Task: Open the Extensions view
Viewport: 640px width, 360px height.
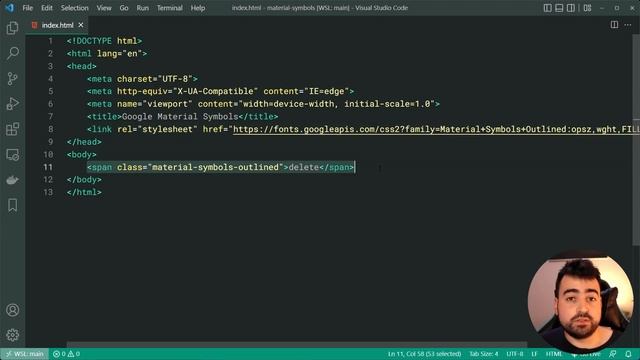Action: (13, 129)
